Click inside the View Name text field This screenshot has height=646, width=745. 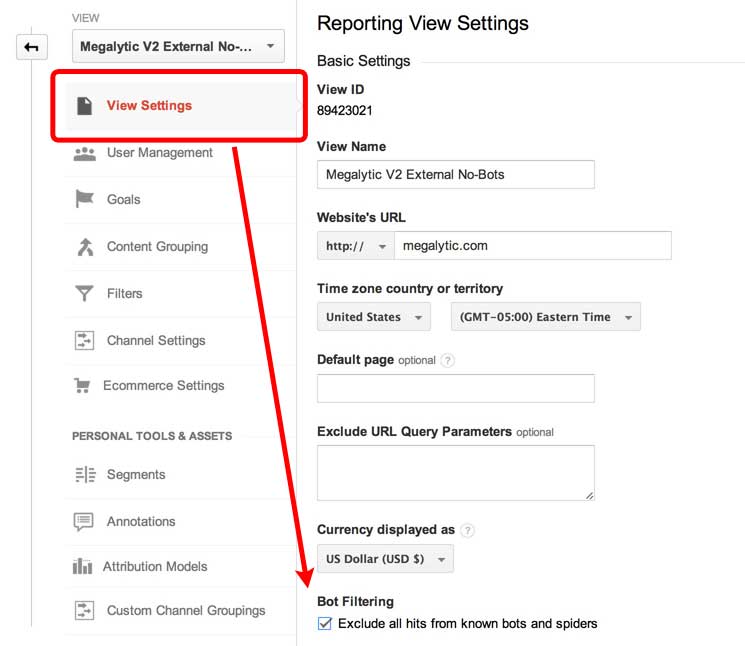(455, 175)
